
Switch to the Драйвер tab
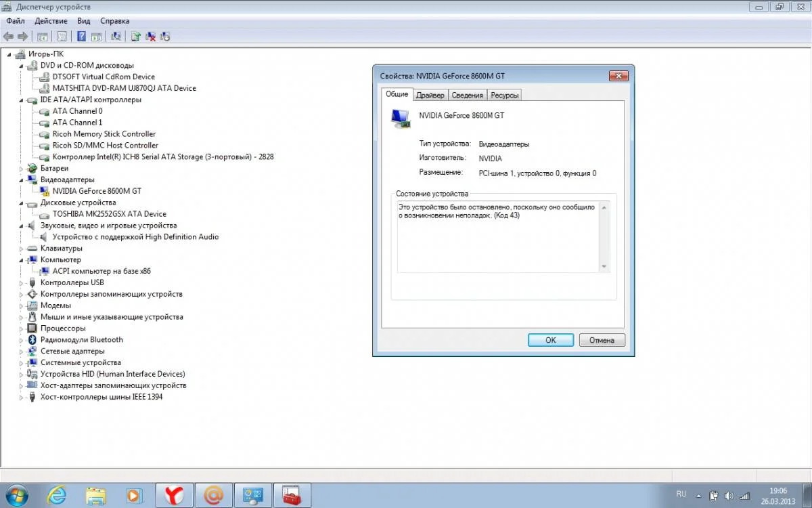click(x=430, y=96)
